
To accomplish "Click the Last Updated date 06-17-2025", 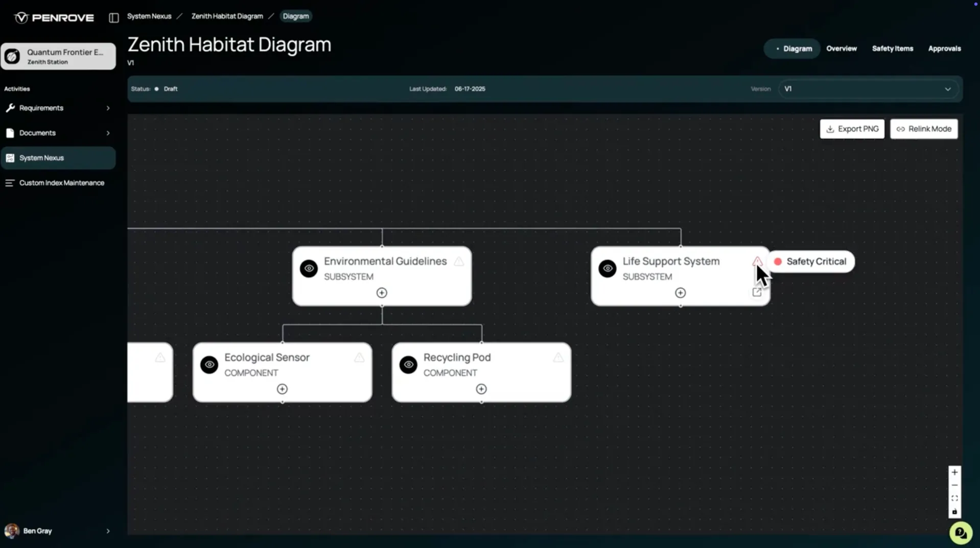I will point(470,89).
